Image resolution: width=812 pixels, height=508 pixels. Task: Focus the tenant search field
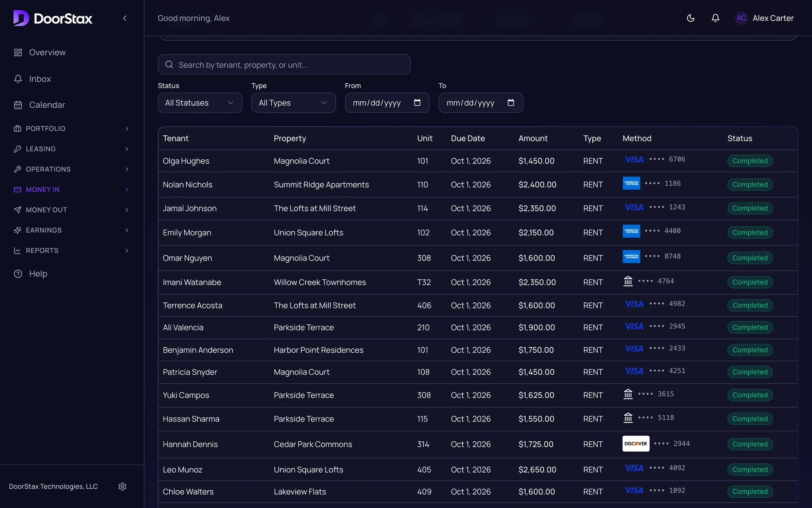click(284, 65)
